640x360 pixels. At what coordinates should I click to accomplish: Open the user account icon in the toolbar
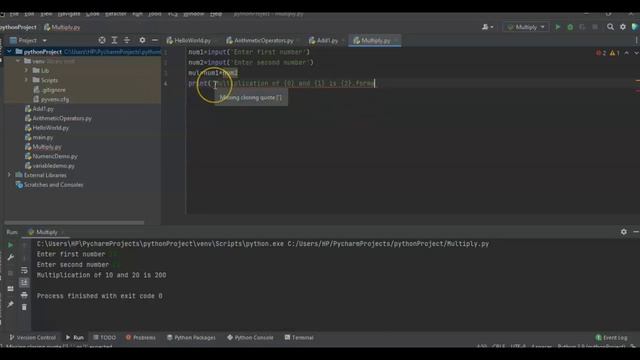pyautogui.click(x=487, y=27)
